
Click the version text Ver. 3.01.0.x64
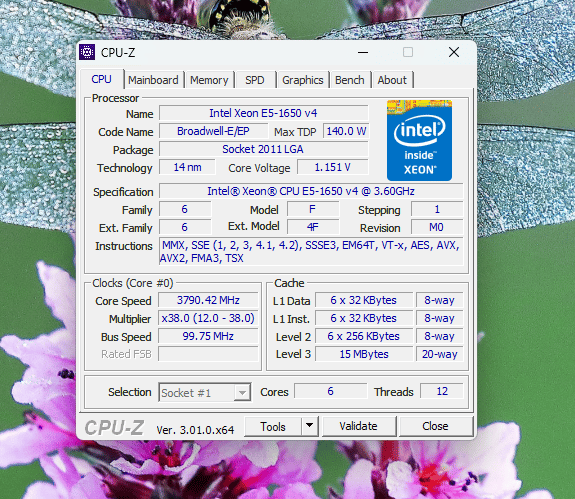pos(195,429)
